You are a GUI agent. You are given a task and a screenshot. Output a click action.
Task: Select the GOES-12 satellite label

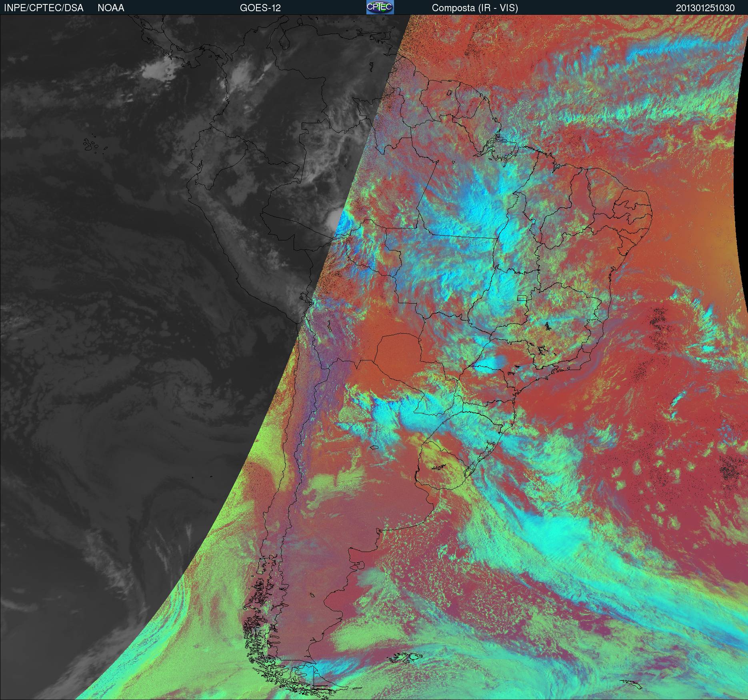(x=260, y=8)
